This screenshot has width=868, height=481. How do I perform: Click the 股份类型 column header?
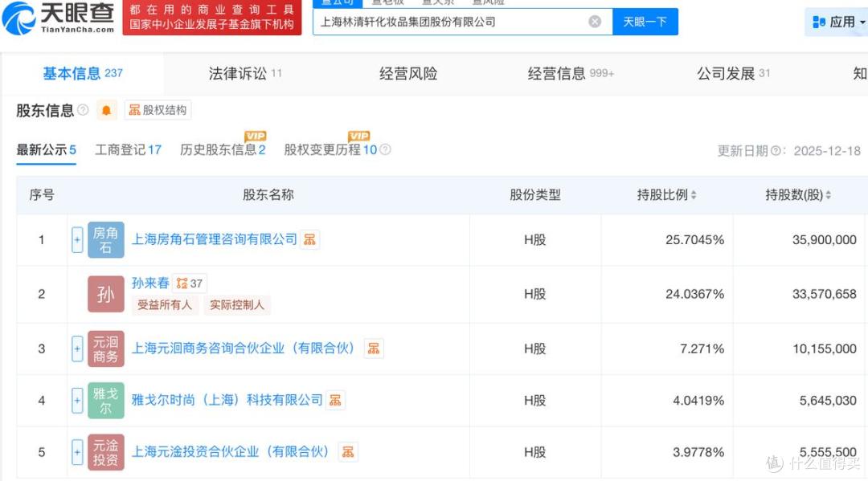coord(534,194)
